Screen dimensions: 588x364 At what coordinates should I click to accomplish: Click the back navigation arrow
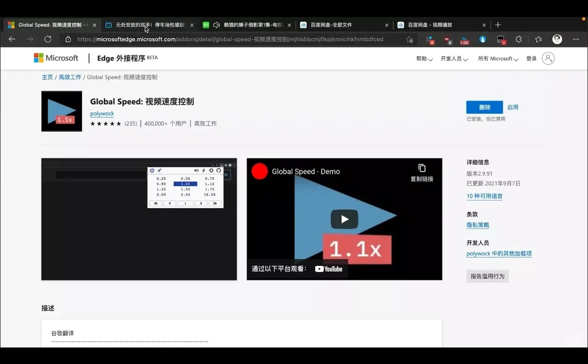tap(11, 39)
